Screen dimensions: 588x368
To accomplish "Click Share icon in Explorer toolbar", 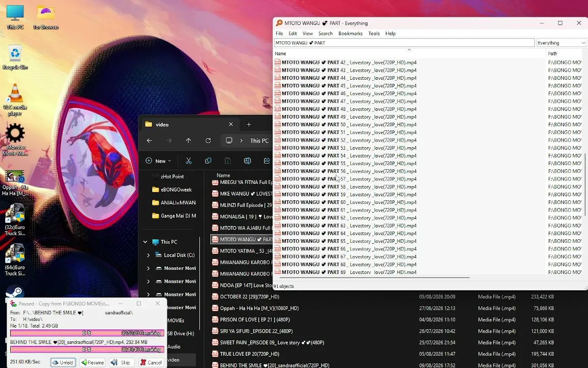I will pos(266,160).
